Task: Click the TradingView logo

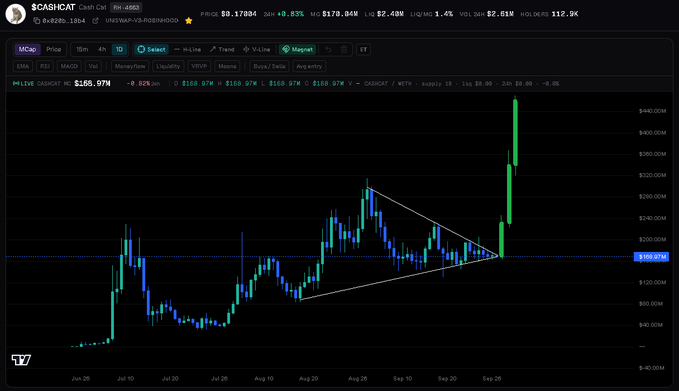Action: [21, 359]
